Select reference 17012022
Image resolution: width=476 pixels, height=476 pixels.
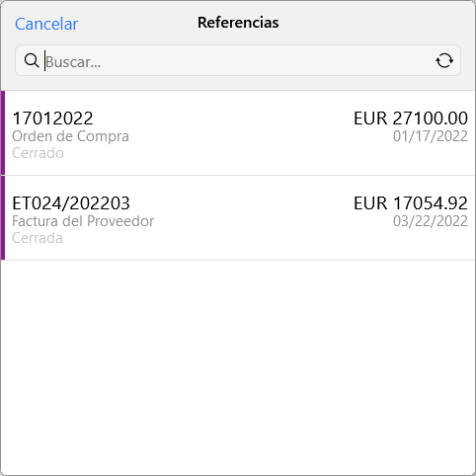pyautogui.click(x=52, y=119)
